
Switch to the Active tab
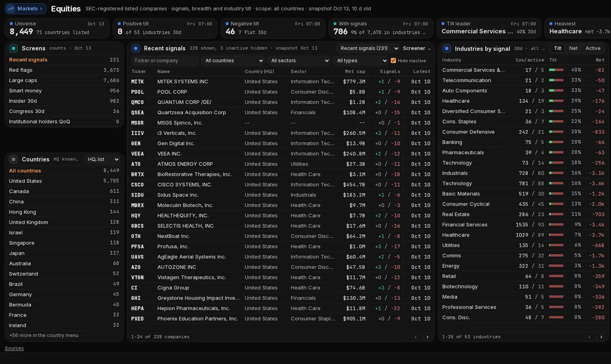pos(593,48)
